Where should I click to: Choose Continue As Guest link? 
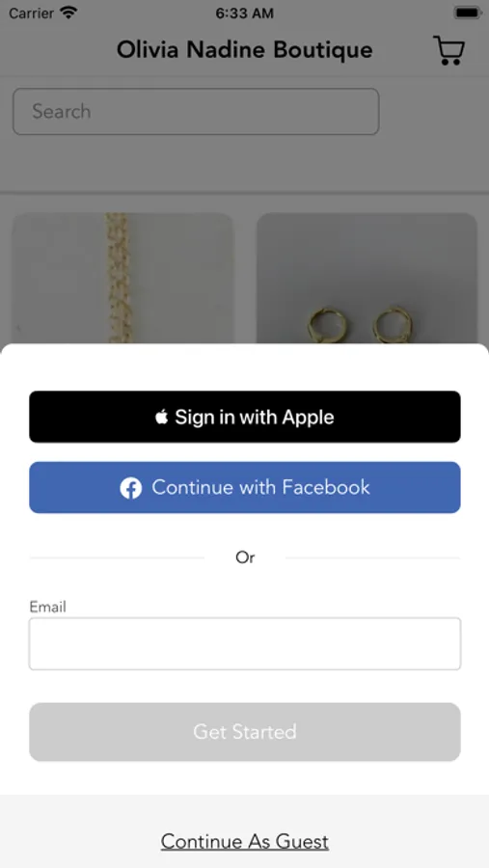pos(245,841)
